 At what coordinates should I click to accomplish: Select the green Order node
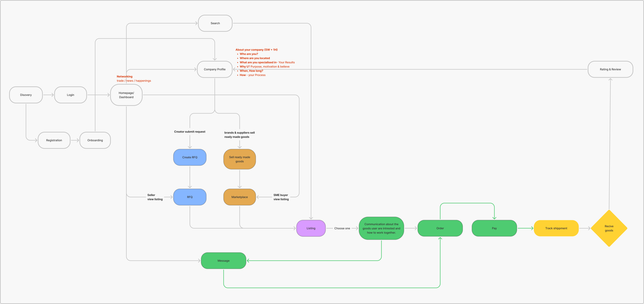(x=440, y=228)
